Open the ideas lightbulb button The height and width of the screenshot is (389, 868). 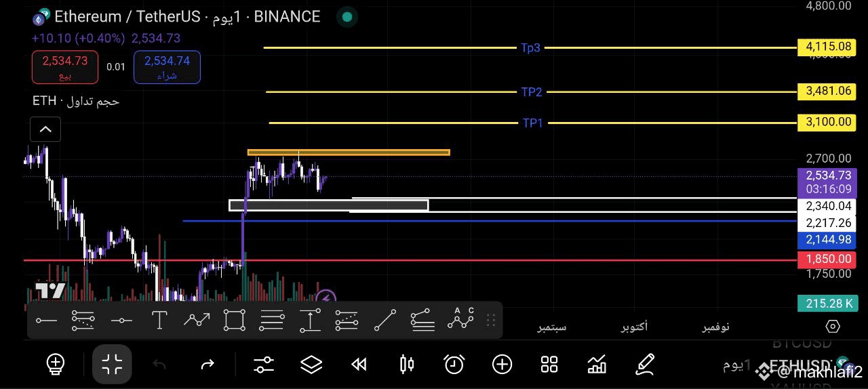coord(56,365)
